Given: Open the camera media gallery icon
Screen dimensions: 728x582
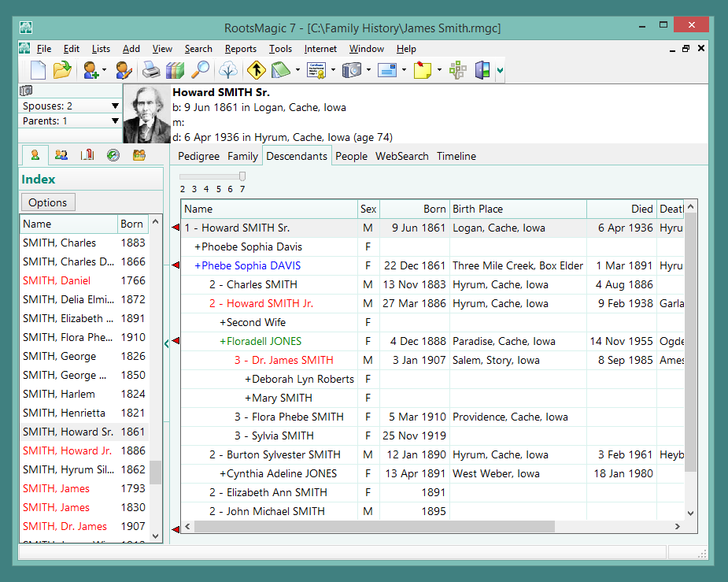Looking at the screenshot, I should click(352, 70).
